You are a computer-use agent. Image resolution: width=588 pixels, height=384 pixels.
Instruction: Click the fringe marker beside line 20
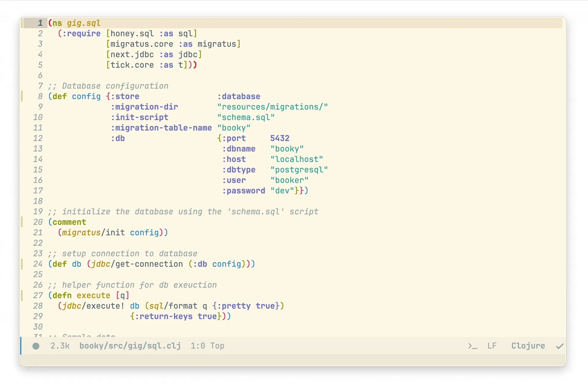point(22,222)
